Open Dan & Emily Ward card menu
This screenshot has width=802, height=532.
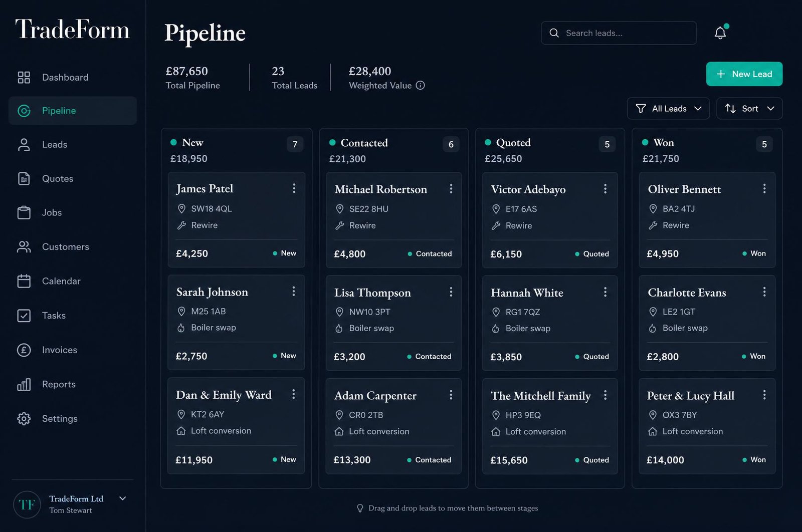[294, 394]
